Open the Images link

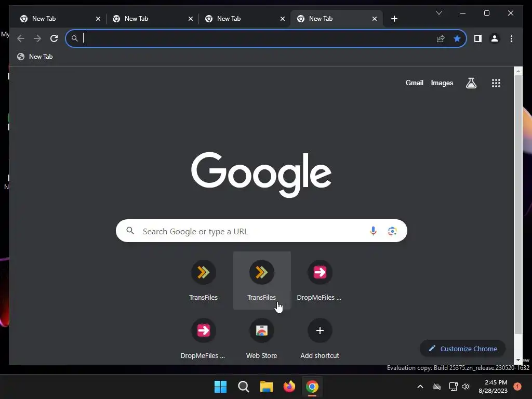coord(442,83)
